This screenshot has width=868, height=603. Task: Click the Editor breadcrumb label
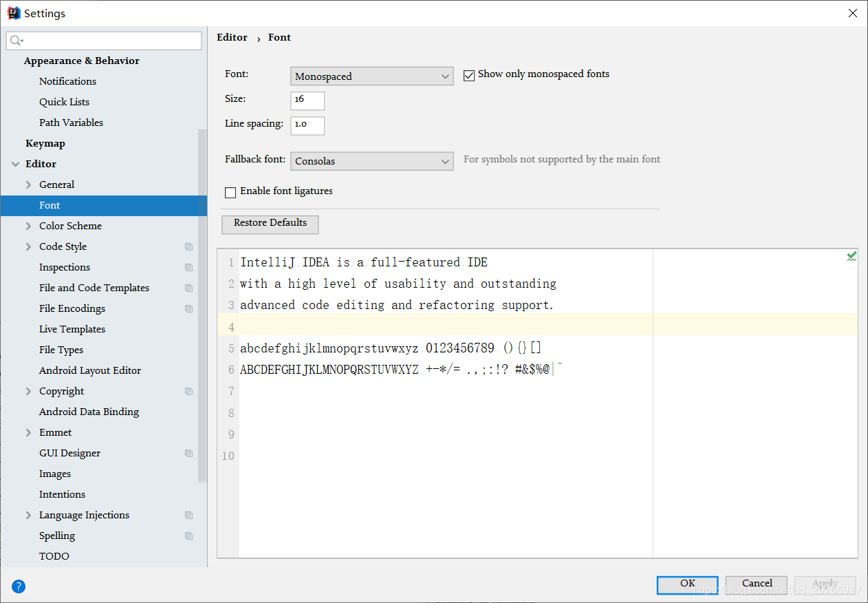(232, 37)
